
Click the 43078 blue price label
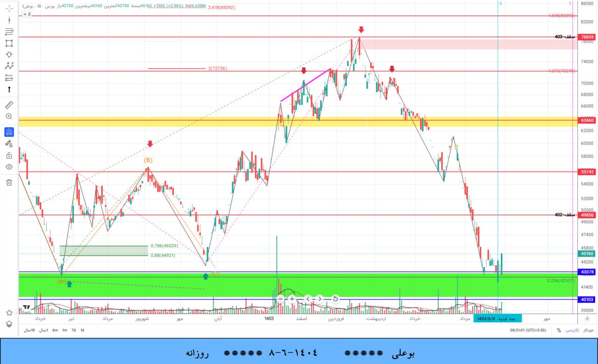[587, 272]
